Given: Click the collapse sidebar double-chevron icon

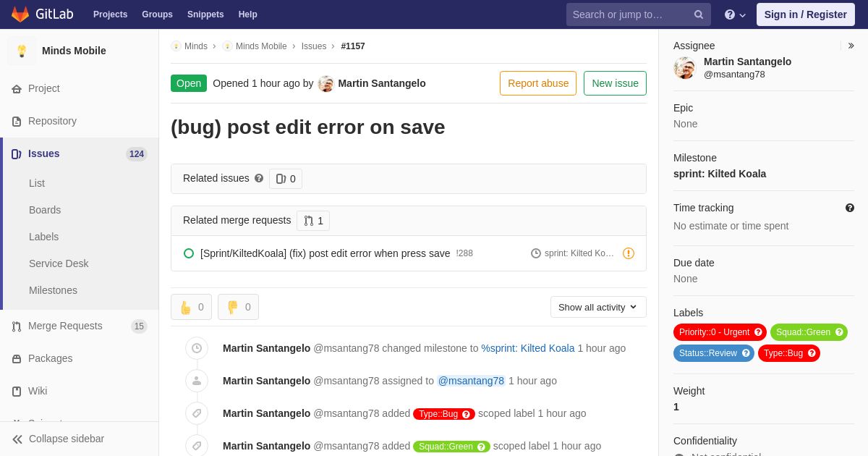Looking at the screenshot, I should pyautogui.click(x=17, y=439).
